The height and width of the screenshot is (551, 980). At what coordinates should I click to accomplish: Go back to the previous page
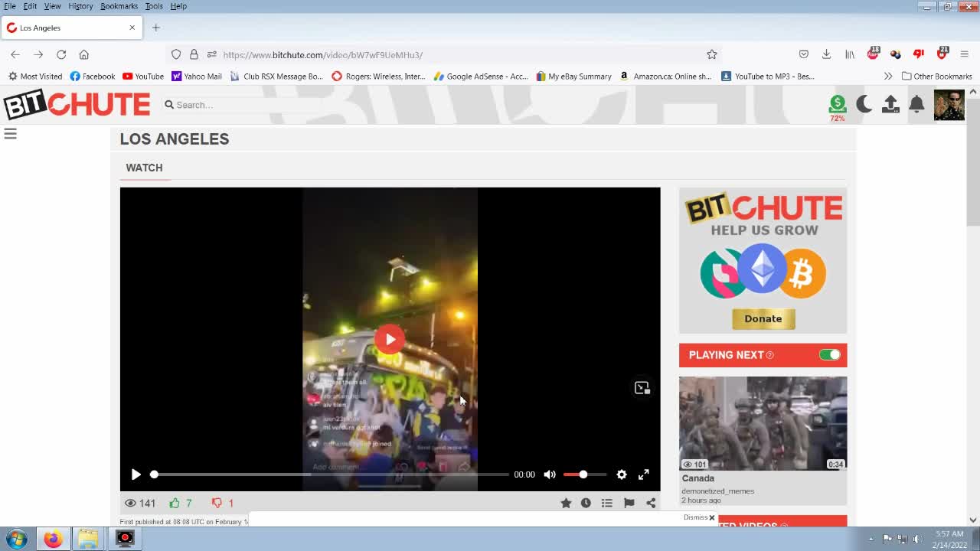pyautogui.click(x=15, y=54)
